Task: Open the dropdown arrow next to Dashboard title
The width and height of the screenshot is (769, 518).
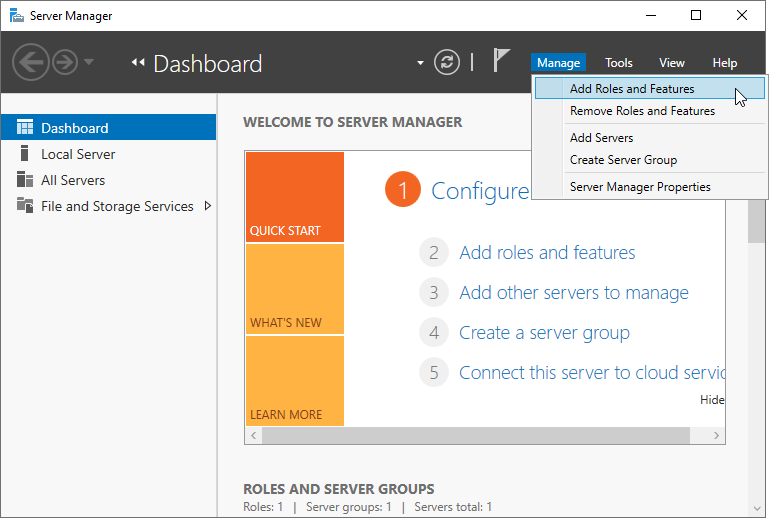Action: coord(420,63)
